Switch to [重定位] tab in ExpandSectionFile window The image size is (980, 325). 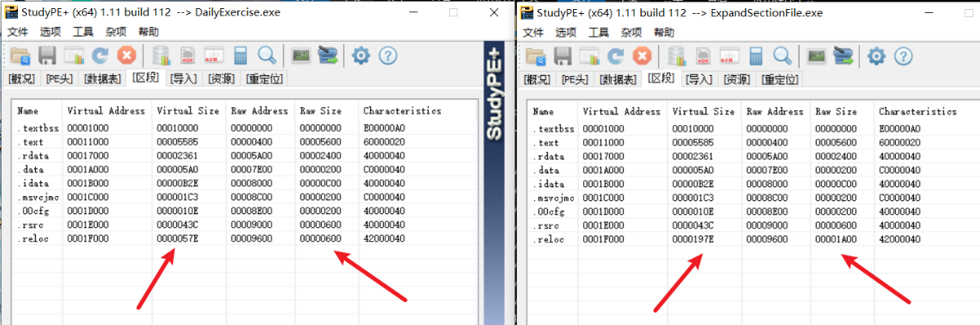[781, 79]
